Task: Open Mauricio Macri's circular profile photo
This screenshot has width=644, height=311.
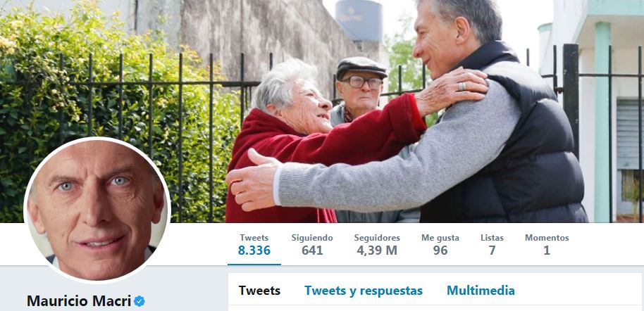Action: click(97, 210)
